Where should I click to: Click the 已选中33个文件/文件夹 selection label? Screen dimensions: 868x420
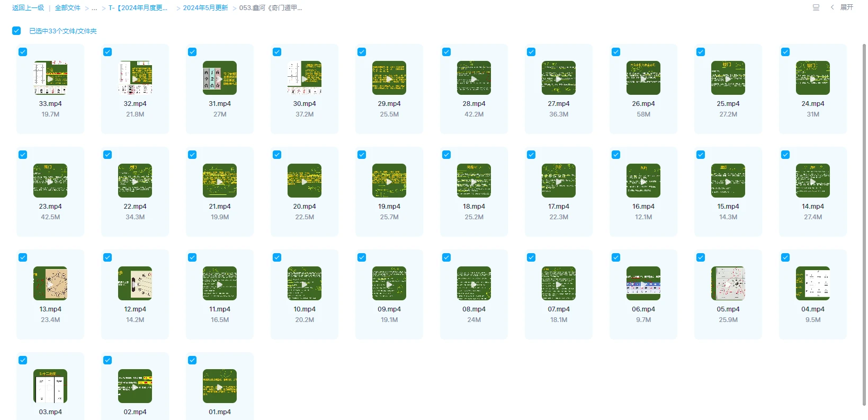point(63,31)
